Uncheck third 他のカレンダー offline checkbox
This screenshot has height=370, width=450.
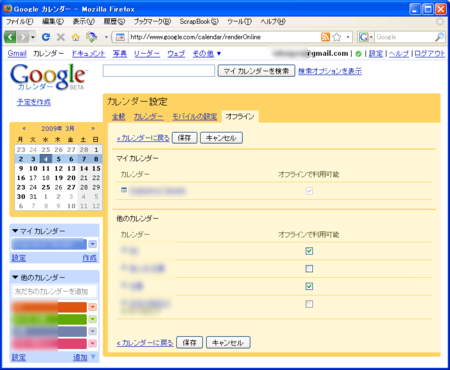(309, 286)
